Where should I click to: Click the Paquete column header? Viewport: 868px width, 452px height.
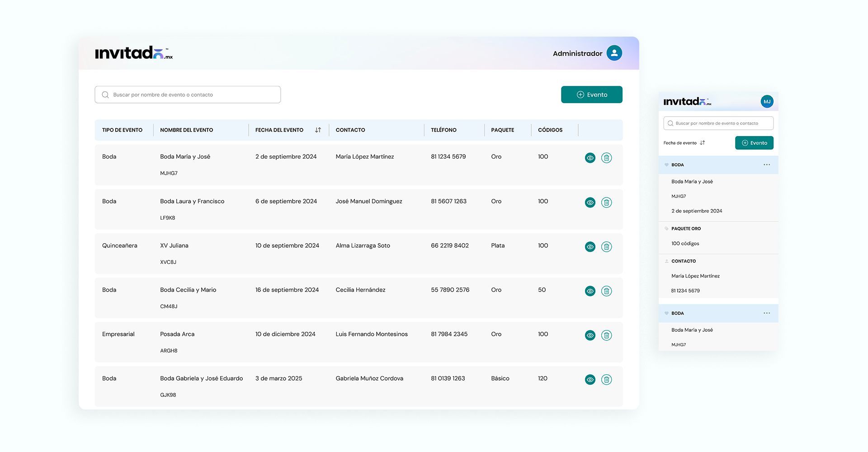(502, 130)
